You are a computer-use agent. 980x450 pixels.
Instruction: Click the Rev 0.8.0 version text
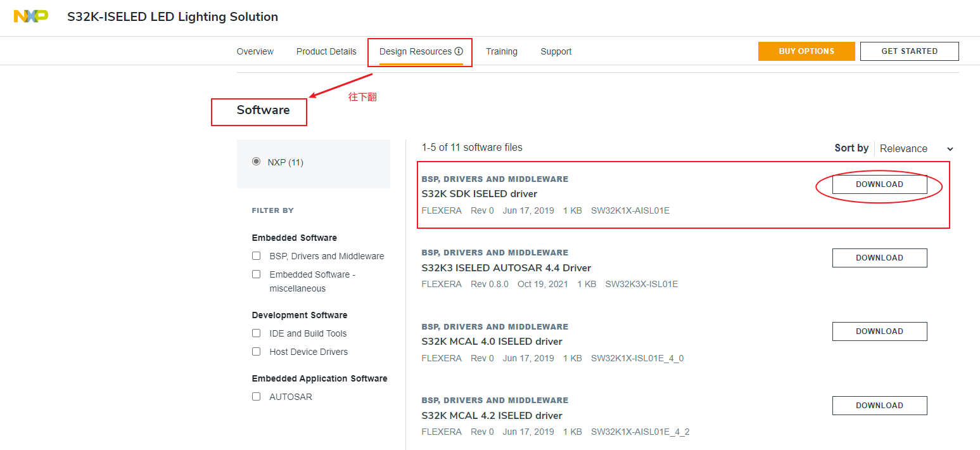pos(490,284)
